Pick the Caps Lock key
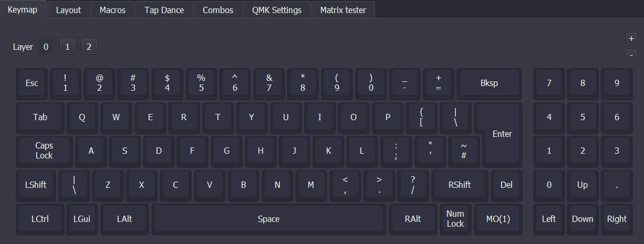The height and width of the screenshot is (244, 644). 44,151
